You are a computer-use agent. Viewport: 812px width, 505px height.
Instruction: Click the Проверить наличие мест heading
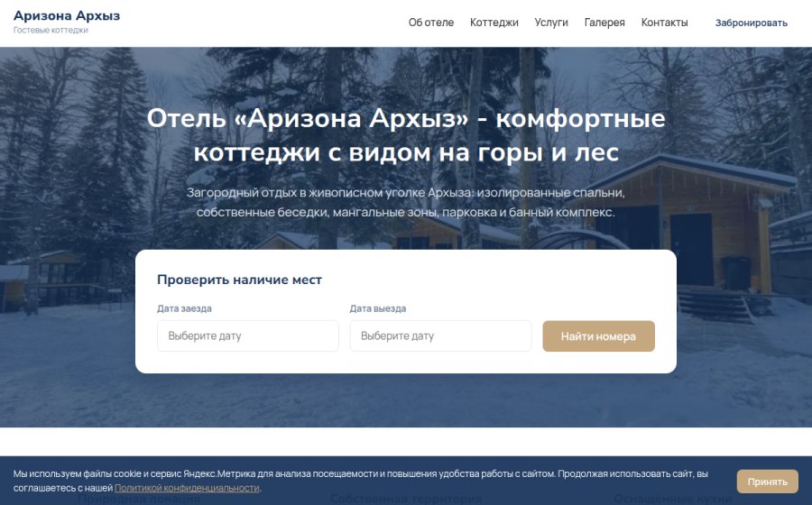pyautogui.click(x=239, y=280)
